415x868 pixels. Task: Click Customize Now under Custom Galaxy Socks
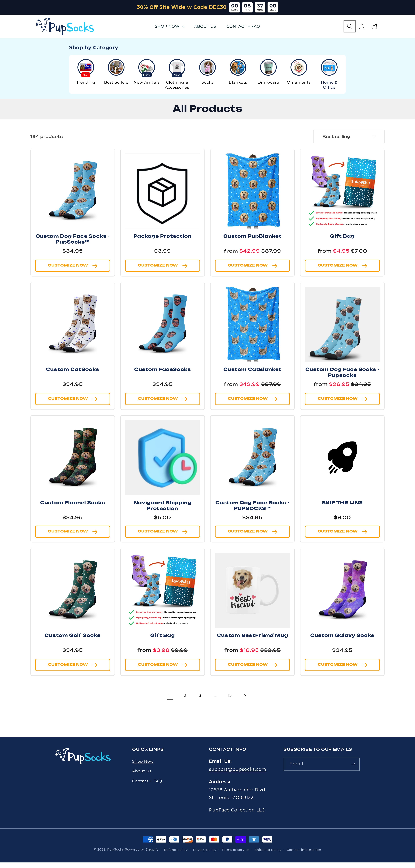[x=342, y=665]
